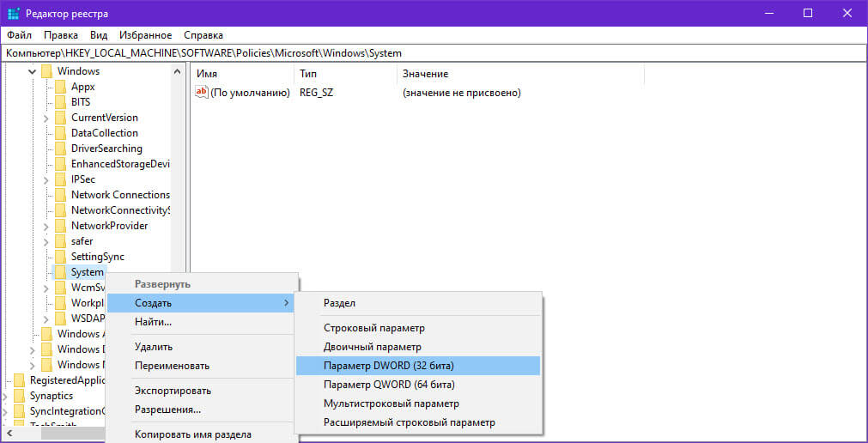
Task: Click the safer folder icon
Action: [60, 241]
